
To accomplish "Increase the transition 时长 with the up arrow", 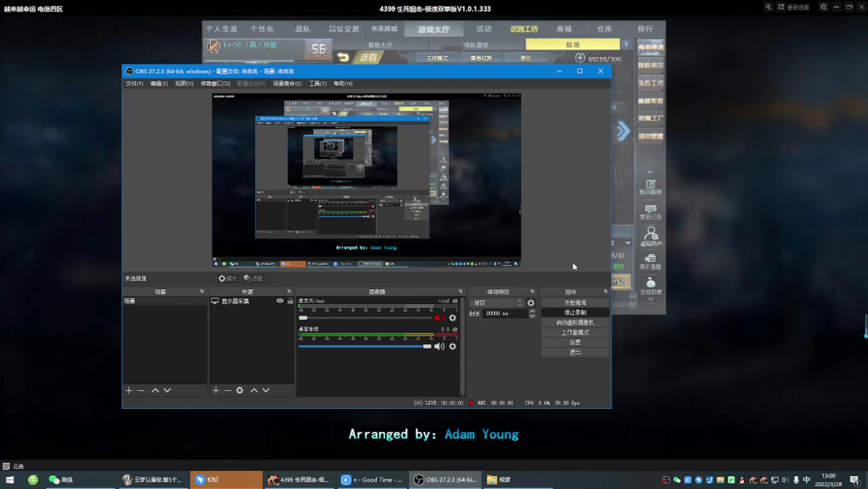I will (x=532, y=311).
